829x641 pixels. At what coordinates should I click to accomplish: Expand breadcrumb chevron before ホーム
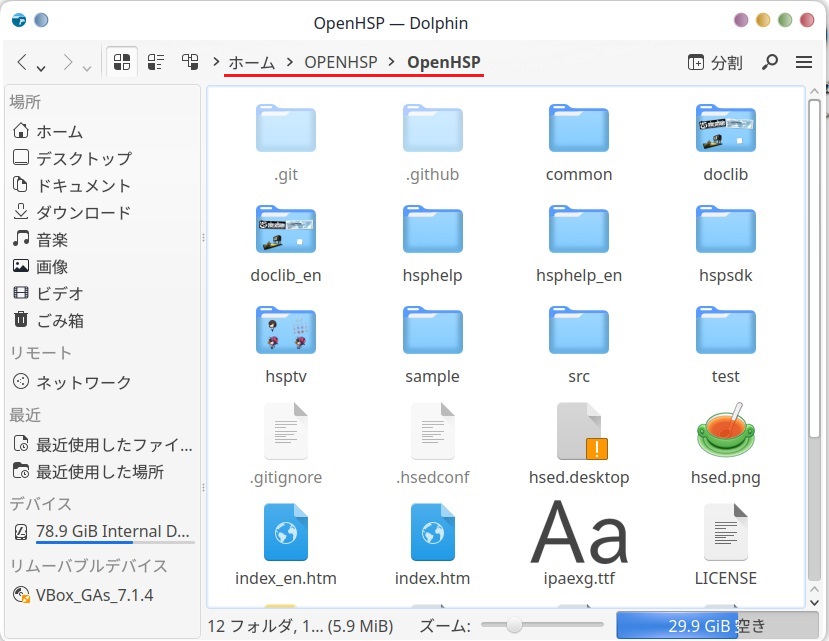216,62
